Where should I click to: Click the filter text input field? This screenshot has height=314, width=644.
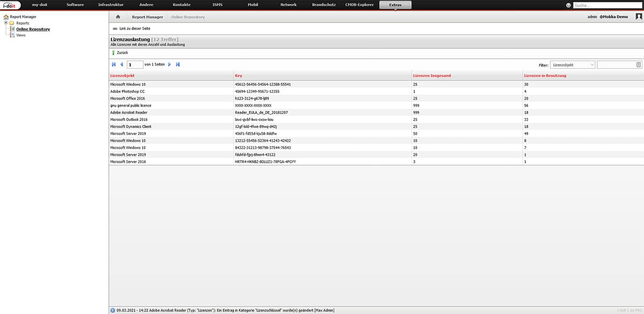click(x=620, y=65)
